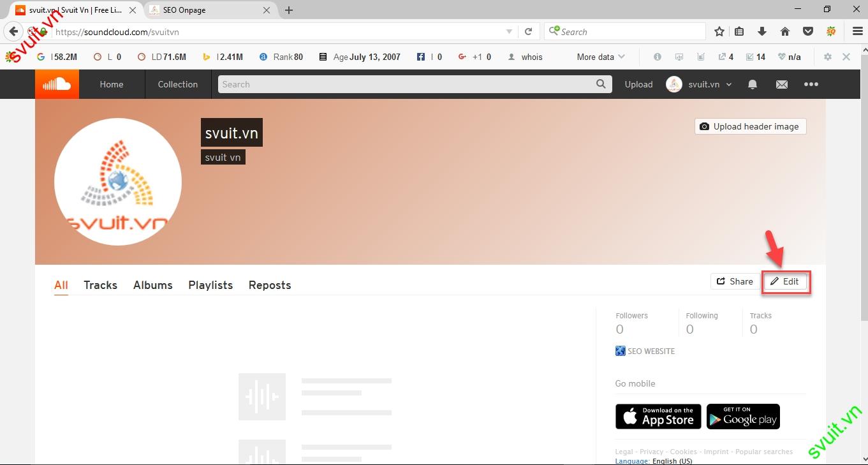Open the Firefox hamburger menu
Viewport: 868px width, 465px height.
tap(858, 31)
